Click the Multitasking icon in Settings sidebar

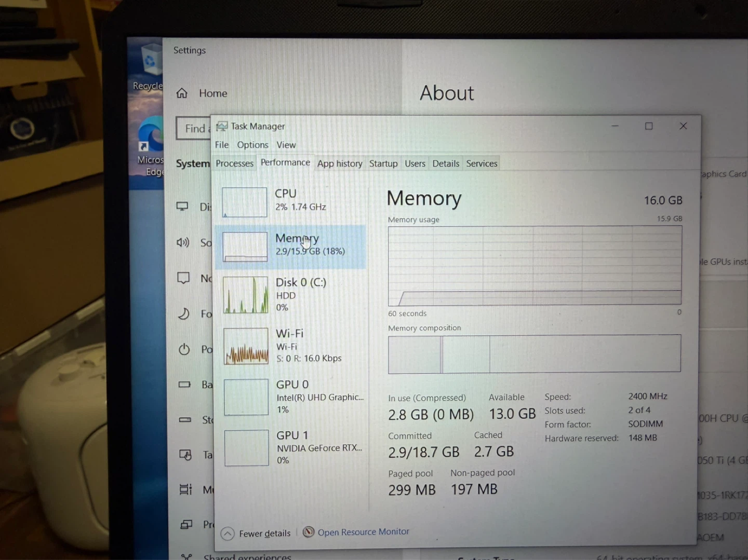[185, 489]
